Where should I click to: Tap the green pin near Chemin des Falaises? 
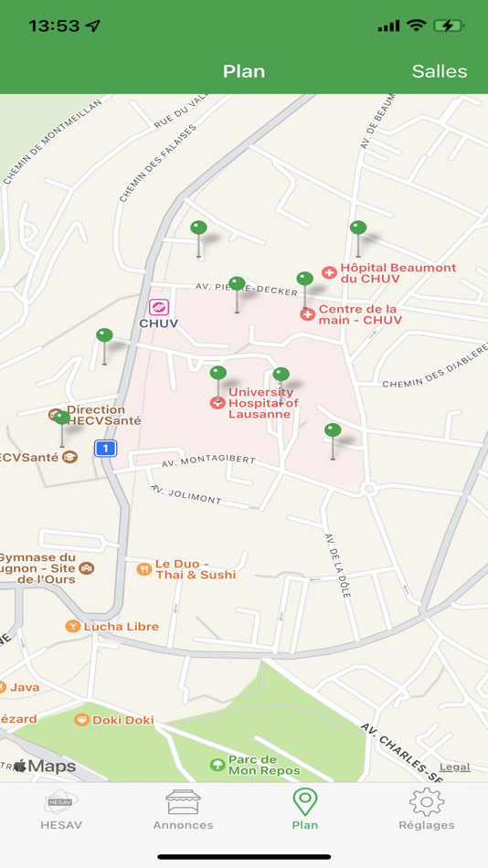pos(198,228)
